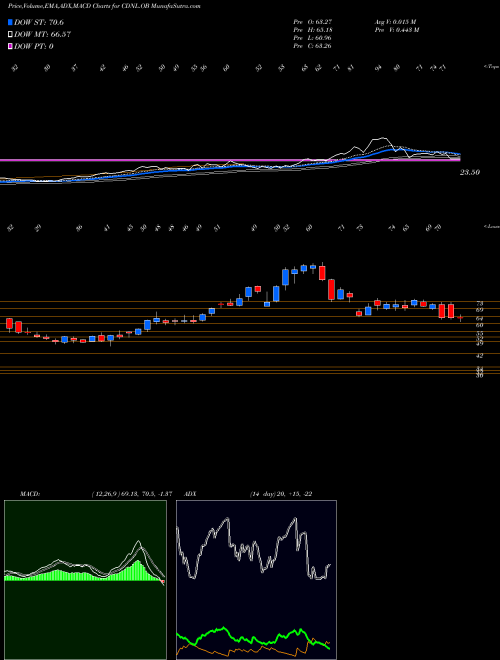Click the last doji candle on the chart
The image size is (500, 660).
[x=460, y=318]
